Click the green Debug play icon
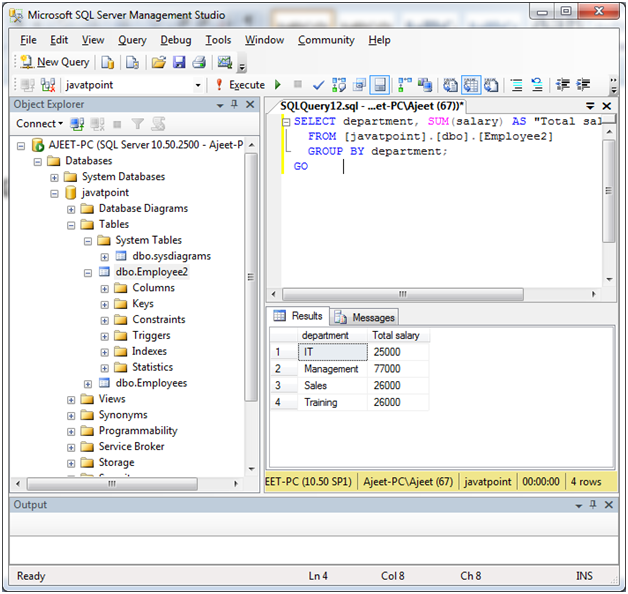Image resolution: width=628 pixels, height=594 pixels. click(x=278, y=85)
